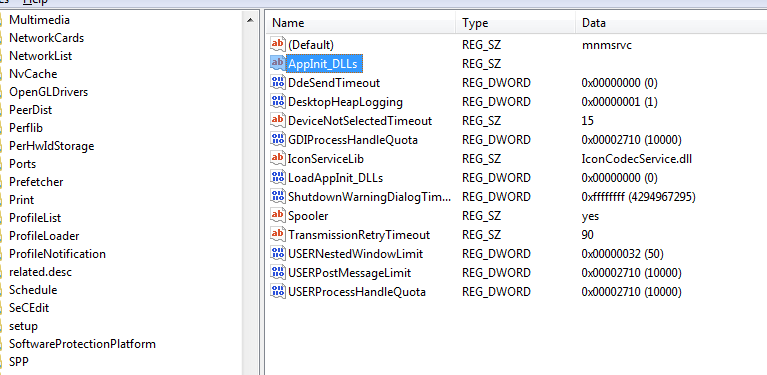Select the PerHwIdStorage registry key
Screen dimensions: 767x375
coord(51,146)
